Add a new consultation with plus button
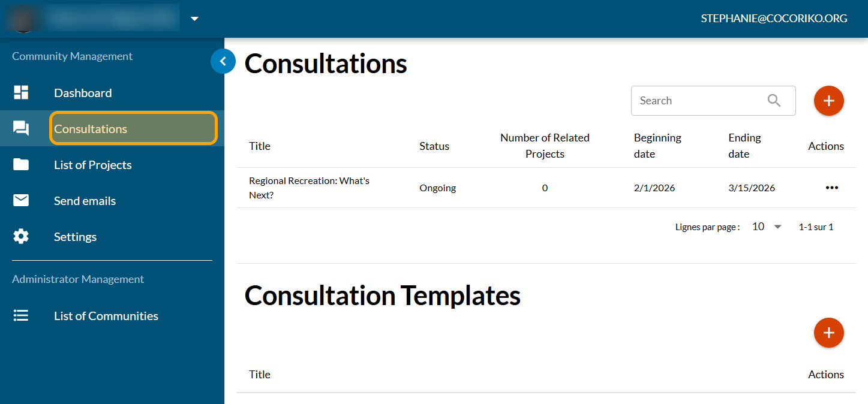Viewport: 868px width, 404px height. pyautogui.click(x=828, y=101)
